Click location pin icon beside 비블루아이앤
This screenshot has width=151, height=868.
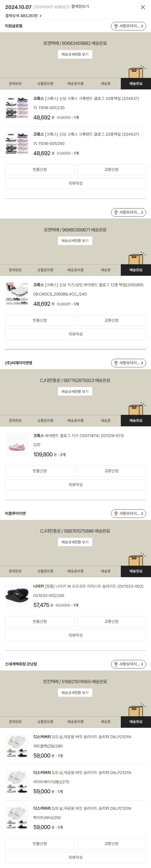pos(116,513)
